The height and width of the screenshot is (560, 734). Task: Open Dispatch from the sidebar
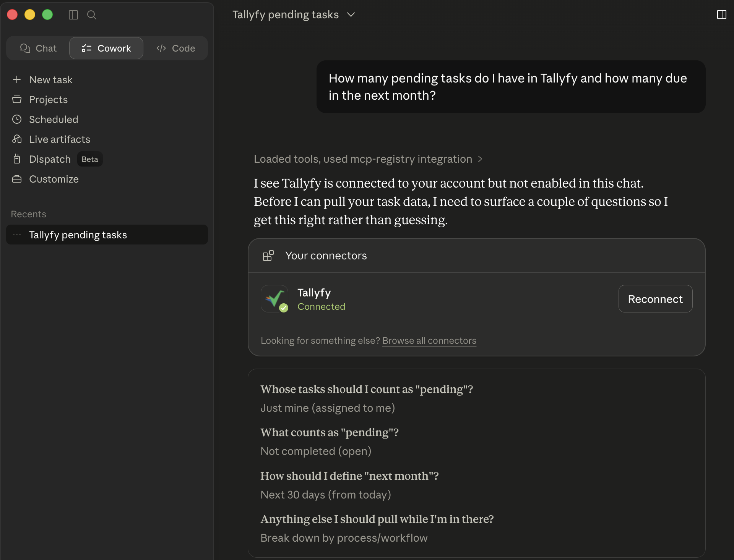(50, 159)
